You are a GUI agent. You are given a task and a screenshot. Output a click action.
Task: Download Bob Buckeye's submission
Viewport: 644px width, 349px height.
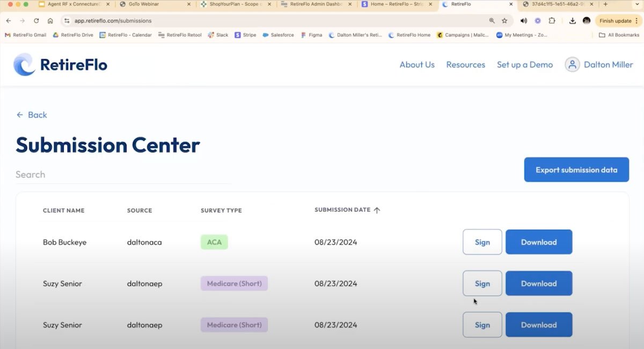coord(539,242)
